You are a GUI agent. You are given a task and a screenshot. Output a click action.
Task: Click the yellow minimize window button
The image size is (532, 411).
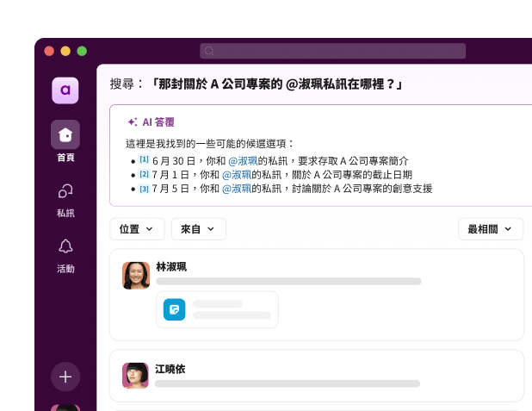click(65, 51)
